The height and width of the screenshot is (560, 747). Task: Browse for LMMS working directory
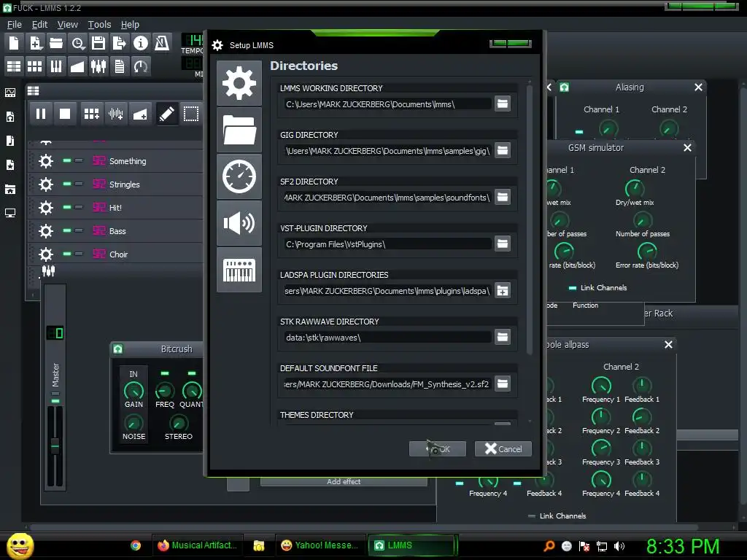point(503,104)
